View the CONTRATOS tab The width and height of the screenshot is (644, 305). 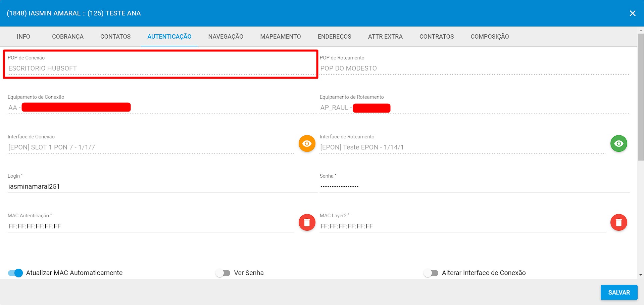pos(437,37)
